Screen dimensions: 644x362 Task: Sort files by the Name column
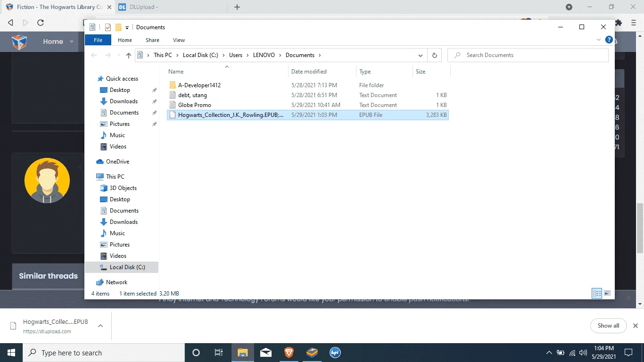click(x=227, y=72)
